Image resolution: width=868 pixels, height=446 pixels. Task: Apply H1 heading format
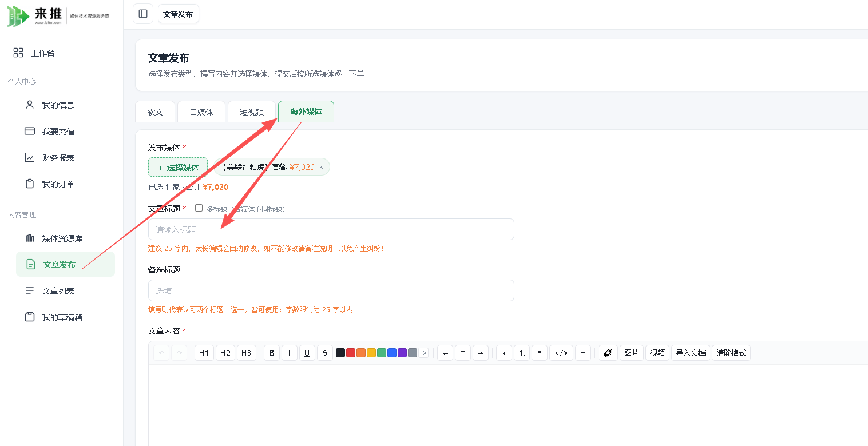coord(204,353)
